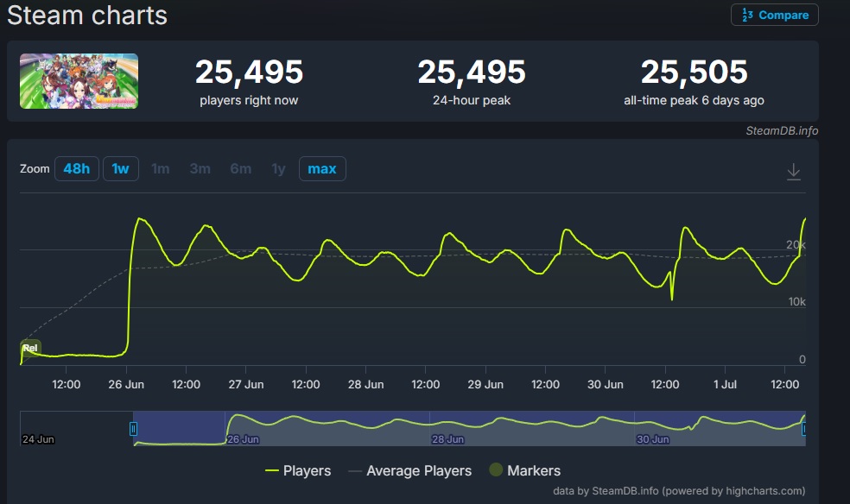Click the 30 Jun navigator label

(x=653, y=439)
